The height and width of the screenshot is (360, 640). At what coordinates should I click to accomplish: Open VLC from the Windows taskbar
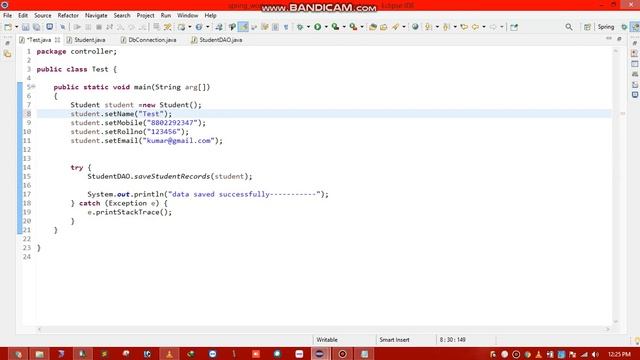[169, 354]
